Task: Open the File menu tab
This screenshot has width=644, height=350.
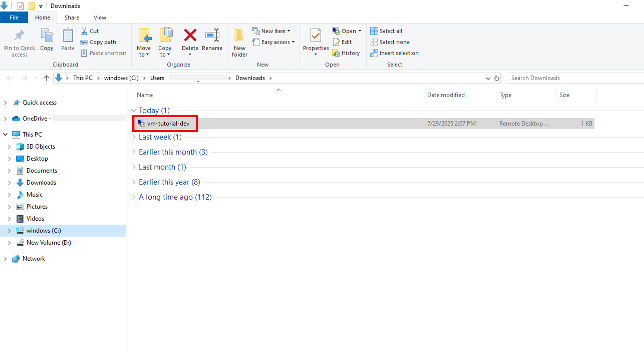Action: [x=14, y=18]
